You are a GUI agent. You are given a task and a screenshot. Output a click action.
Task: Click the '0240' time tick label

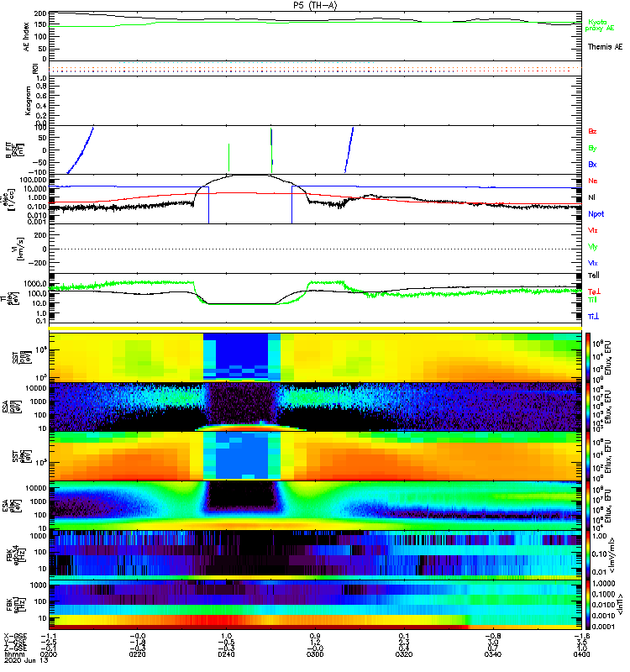coord(226,654)
